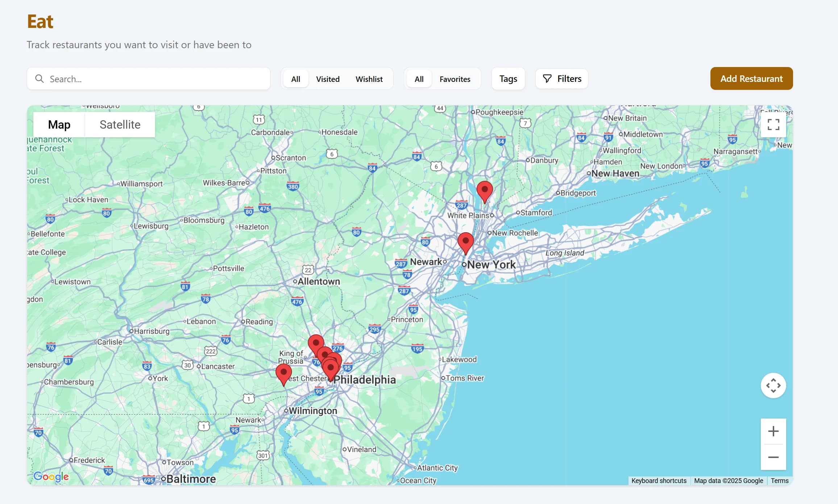Click the Google logo on the map
838x504 pixels.
click(51, 476)
